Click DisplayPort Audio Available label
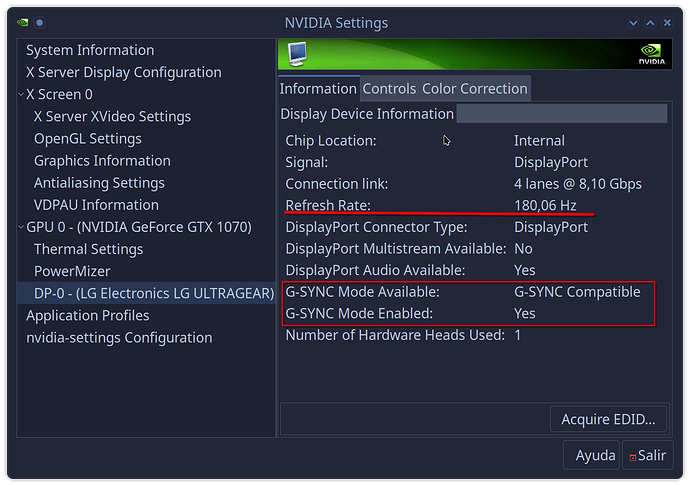The image size is (690, 485). coord(375,270)
